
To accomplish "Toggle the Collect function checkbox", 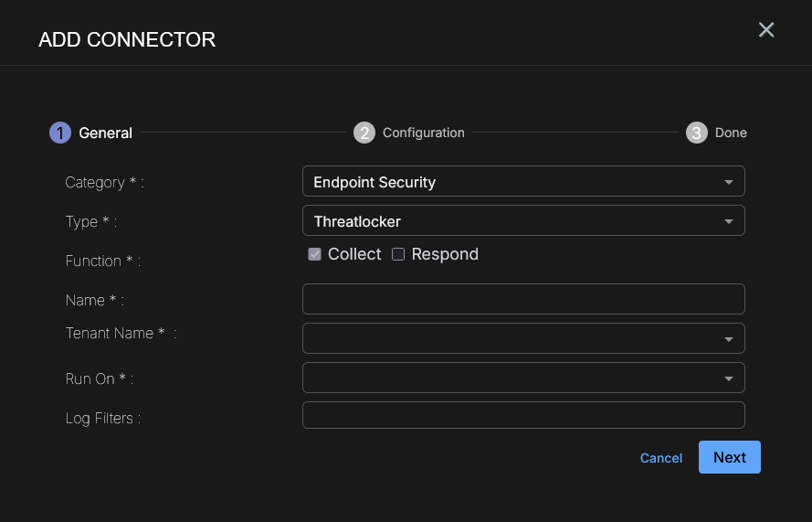I will pyautogui.click(x=315, y=254).
